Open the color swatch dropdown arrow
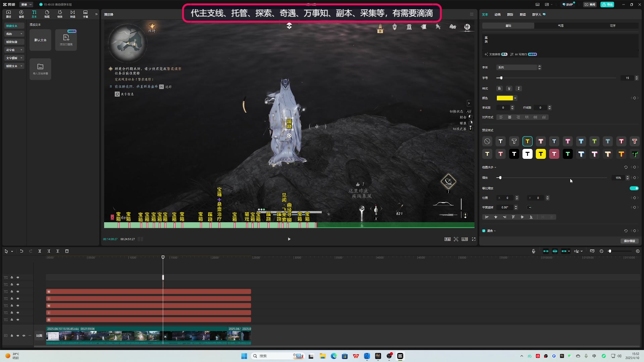Viewport: 644px width, 362px height. coord(515,98)
